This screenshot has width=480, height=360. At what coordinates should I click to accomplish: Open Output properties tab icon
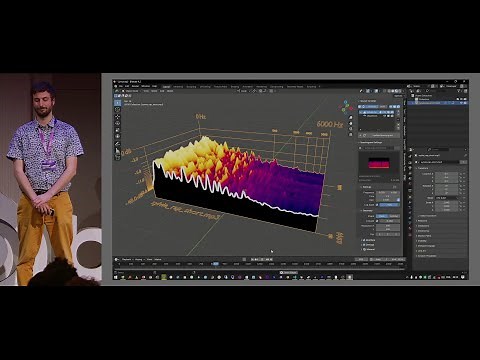pos(410,168)
